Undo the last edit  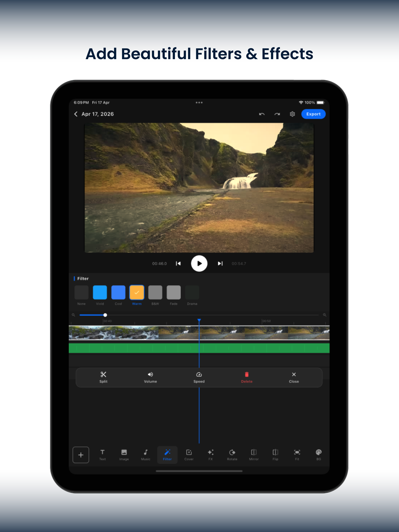(x=262, y=114)
